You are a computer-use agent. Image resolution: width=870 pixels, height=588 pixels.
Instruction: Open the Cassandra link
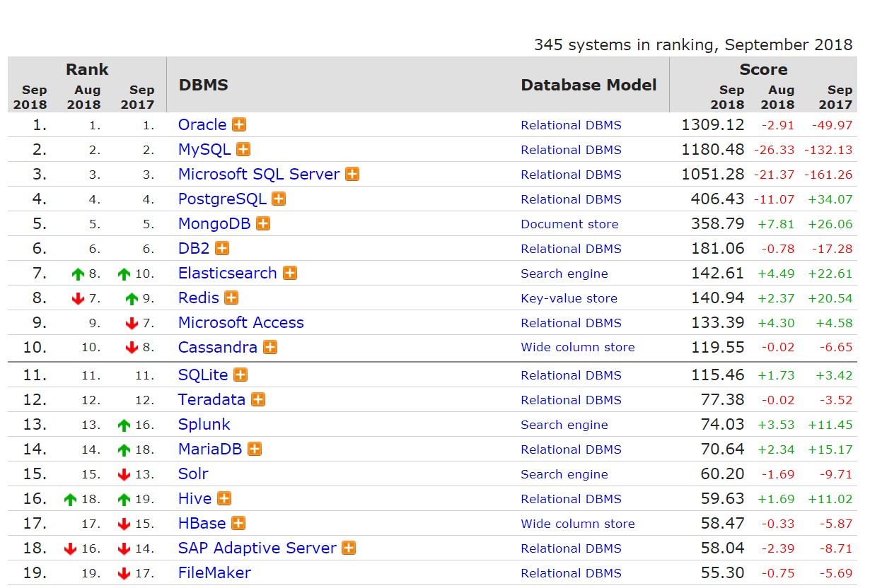pyautogui.click(x=218, y=347)
